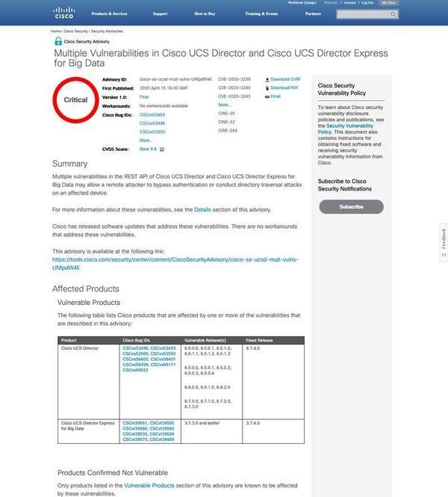The height and width of the screenshot is (497, 448).
Task: Open the Account link
Action: [349, 2]
